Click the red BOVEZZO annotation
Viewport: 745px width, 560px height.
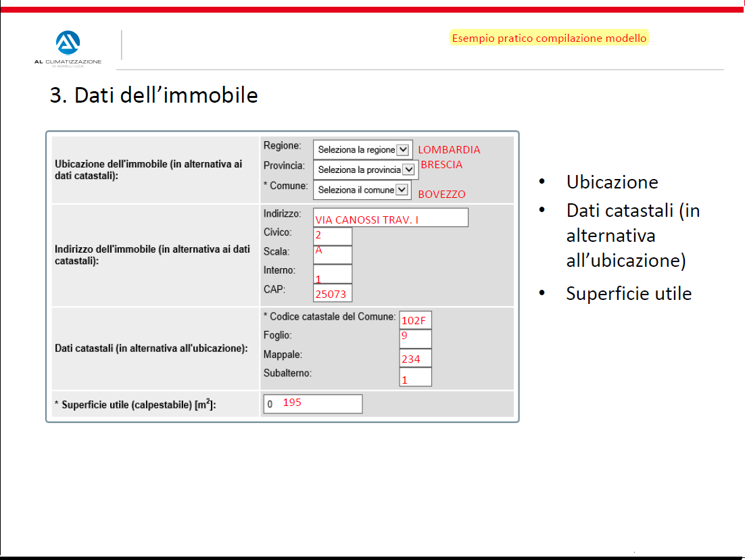pyautogui.click(x=441, y=194)
